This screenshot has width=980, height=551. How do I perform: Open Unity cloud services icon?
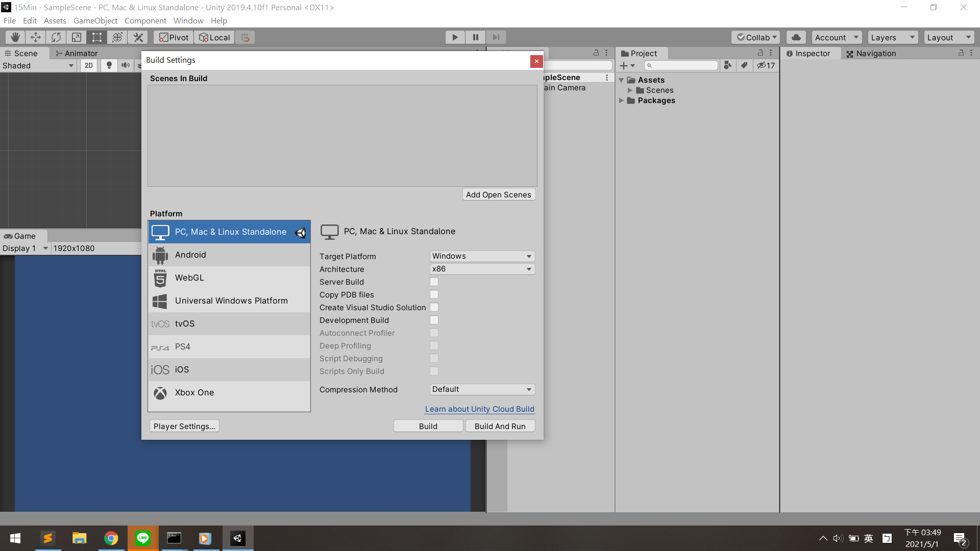click(x=796, y=37)
